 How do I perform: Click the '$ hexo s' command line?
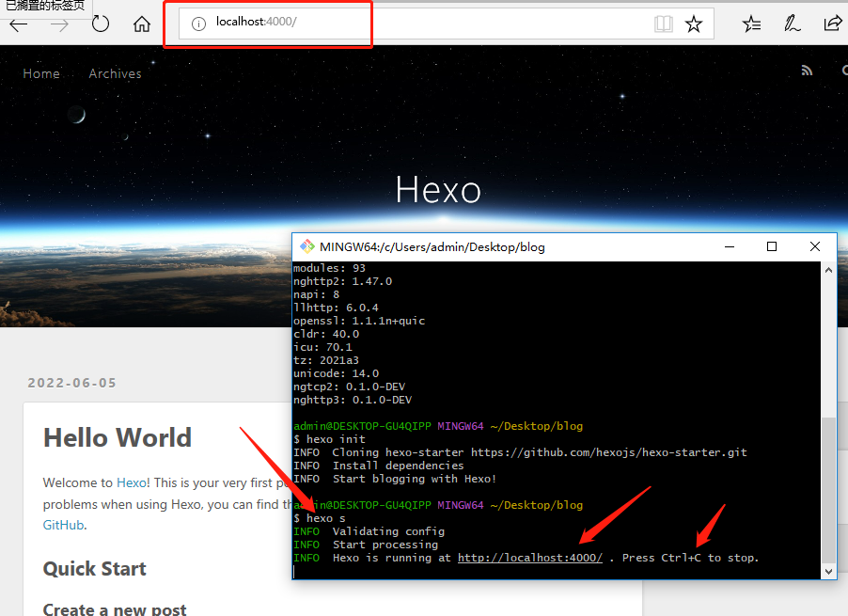click(320, 518)
